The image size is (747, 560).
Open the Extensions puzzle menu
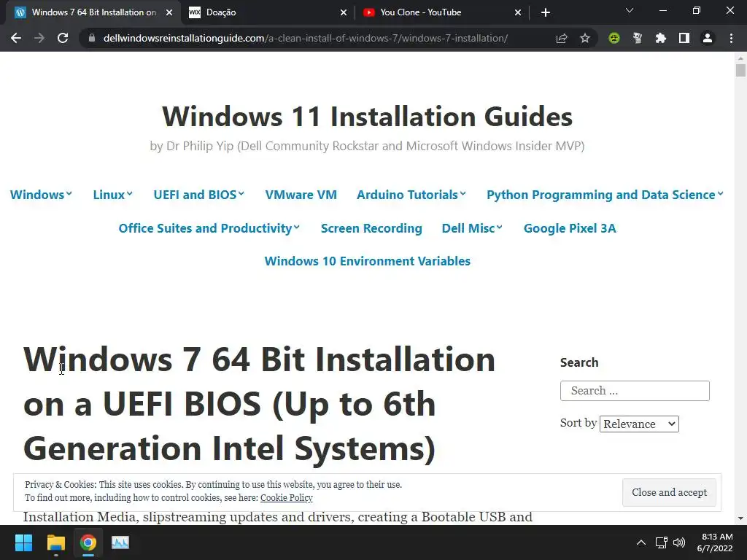pos(660,38)
